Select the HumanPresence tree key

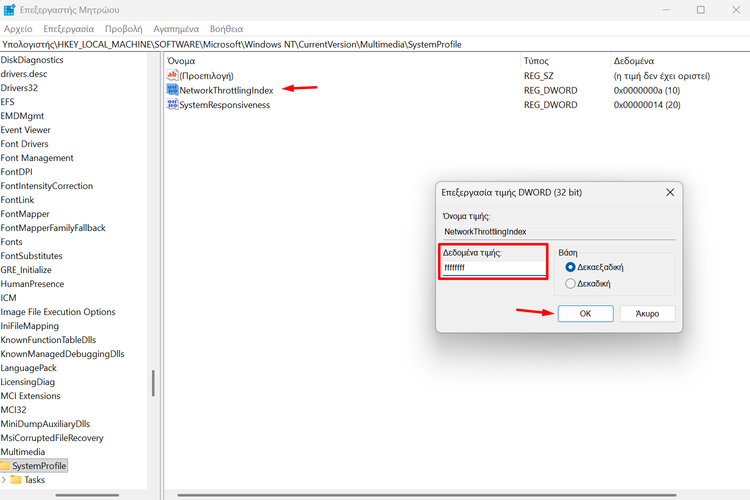pyautogui.click(x=32, y=284)
